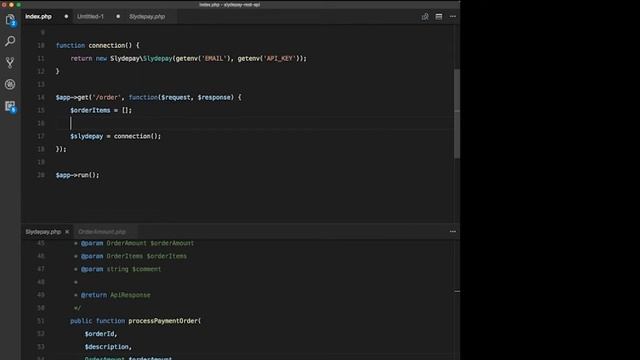Image resolution: width=640 pixels, height=360 pixels.
Task: Click '@param OrderAmount $orderAmount' comment
Action: click(137, 243)
